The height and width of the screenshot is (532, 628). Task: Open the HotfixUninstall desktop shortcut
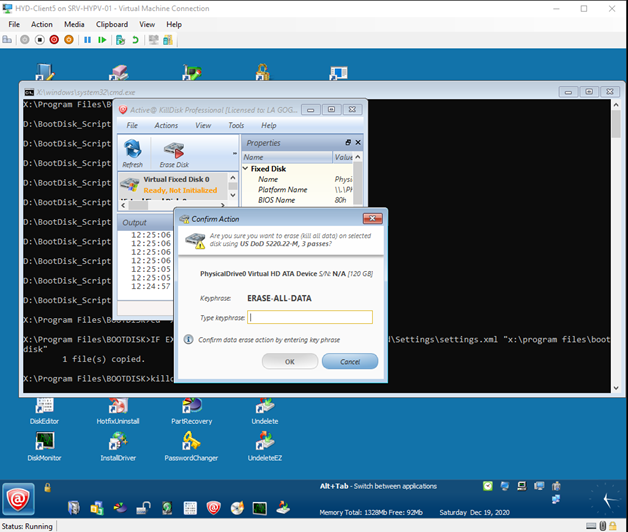pyautogui.click(x=118, y=411)
